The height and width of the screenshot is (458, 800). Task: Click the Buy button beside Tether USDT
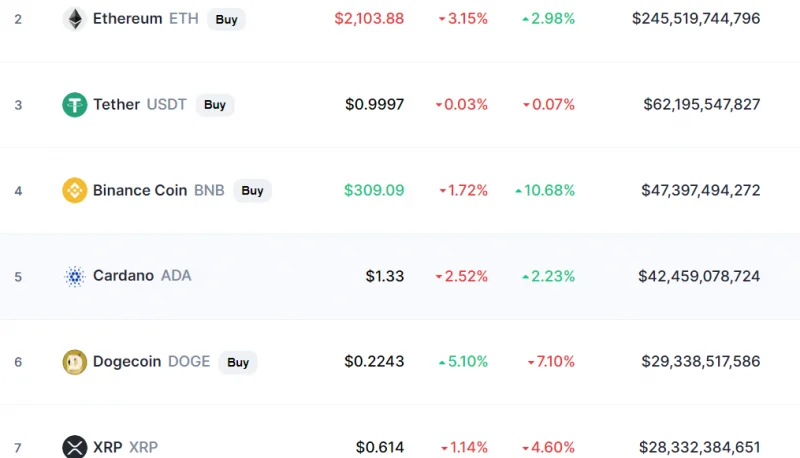coord(215,105)
